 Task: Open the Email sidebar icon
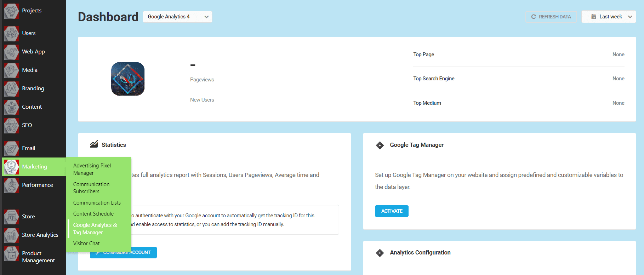tap(12, 148)
